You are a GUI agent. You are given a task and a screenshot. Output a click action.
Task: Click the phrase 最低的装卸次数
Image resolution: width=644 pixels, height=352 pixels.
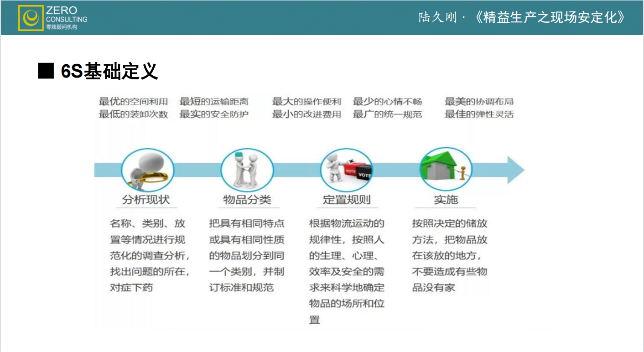[x=134, y=114]
